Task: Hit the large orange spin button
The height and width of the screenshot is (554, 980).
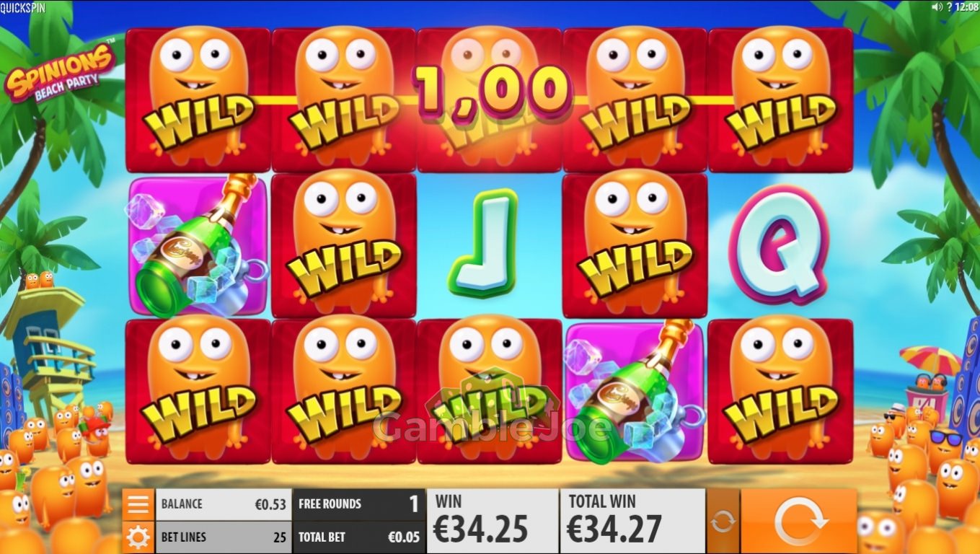Action: coord(798,521)
